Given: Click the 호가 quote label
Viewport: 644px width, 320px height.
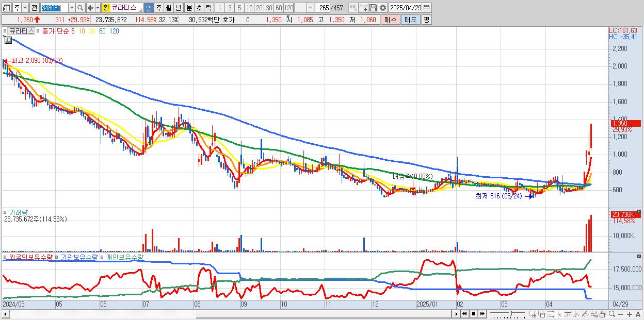Looking at the screenshot, I should tap(228, 20).
